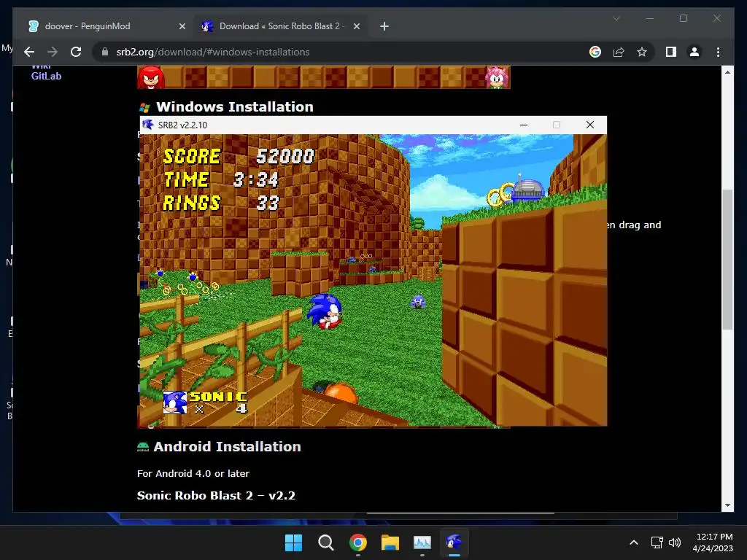
Task: Reload the srb2.org page
Action: click(76, 52)
